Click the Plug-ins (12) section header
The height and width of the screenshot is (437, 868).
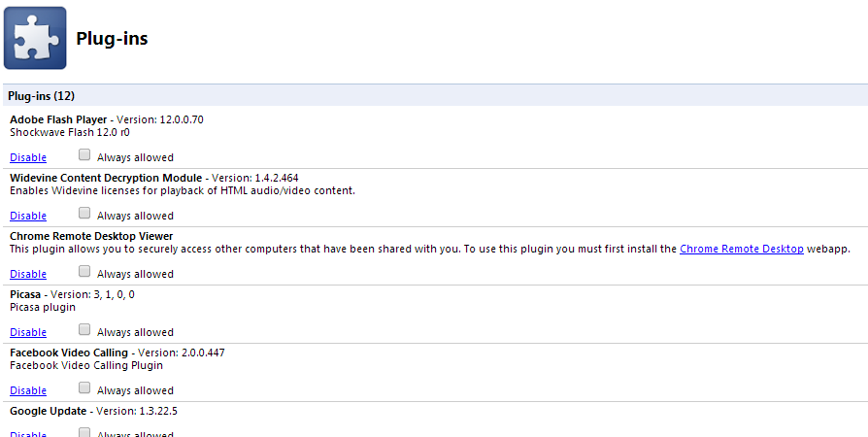pos(42,96)
